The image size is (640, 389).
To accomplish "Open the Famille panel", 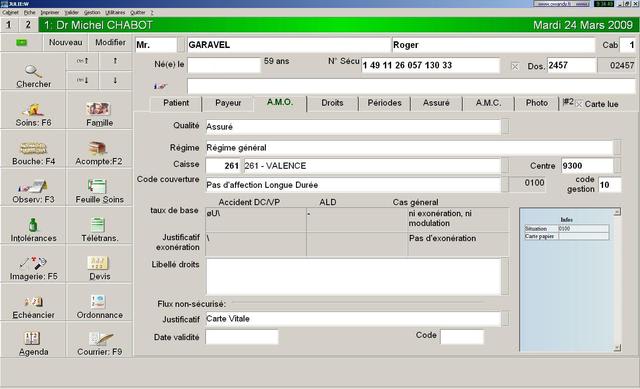I will [x=99, y=110].
